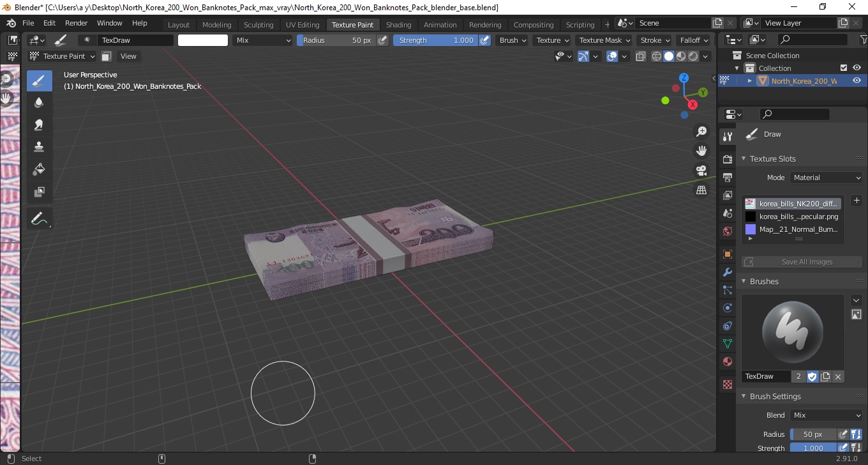868x465 pixels.
Task: Open View Layer properties tab
Action: [x=727, y=195]
